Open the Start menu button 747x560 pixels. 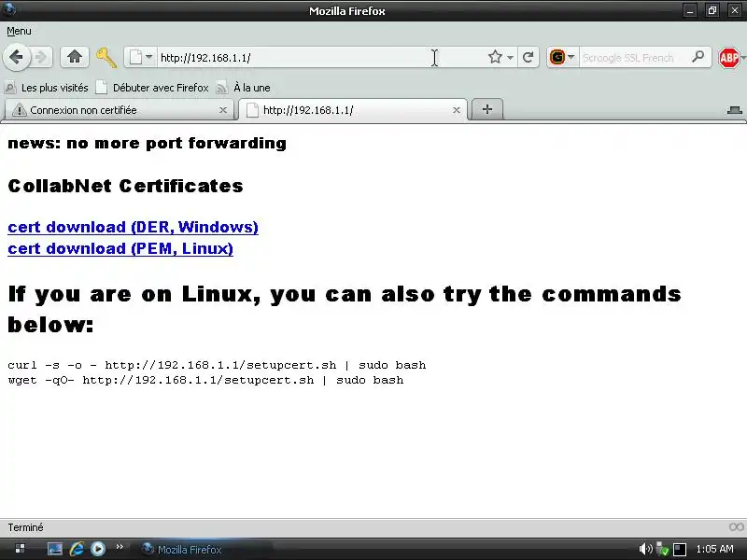tap(20, 549)
